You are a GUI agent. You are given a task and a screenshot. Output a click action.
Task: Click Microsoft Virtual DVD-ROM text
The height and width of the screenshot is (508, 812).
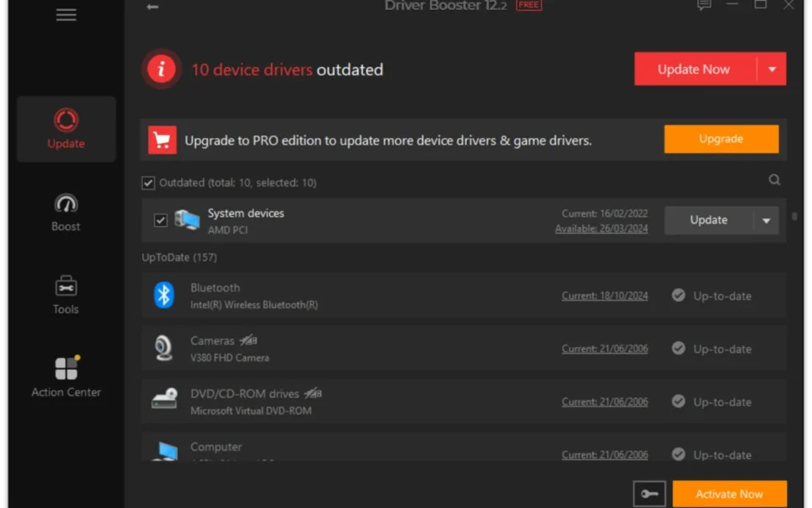tap(250, 411)
